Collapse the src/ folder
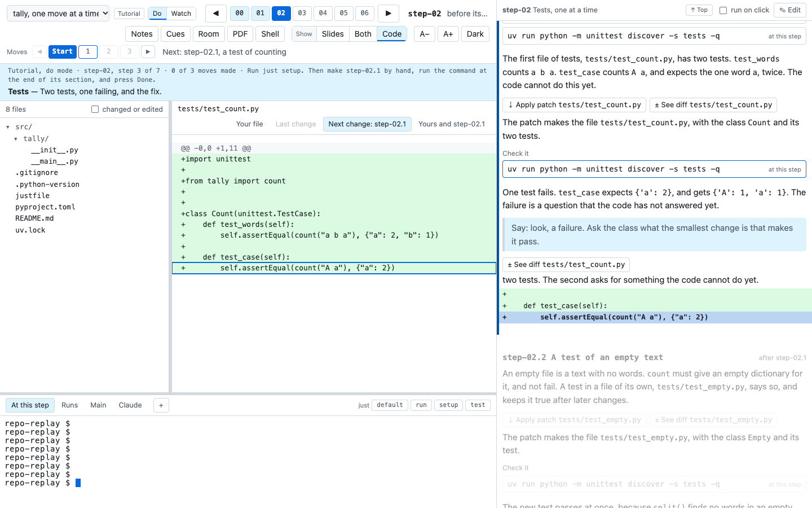The height and width of the screenshot is (508, 812). [8, 127]
